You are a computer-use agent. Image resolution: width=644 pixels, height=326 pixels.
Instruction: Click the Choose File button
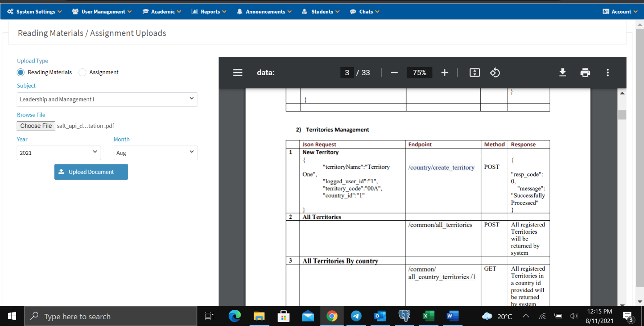(x=36, y=126)
